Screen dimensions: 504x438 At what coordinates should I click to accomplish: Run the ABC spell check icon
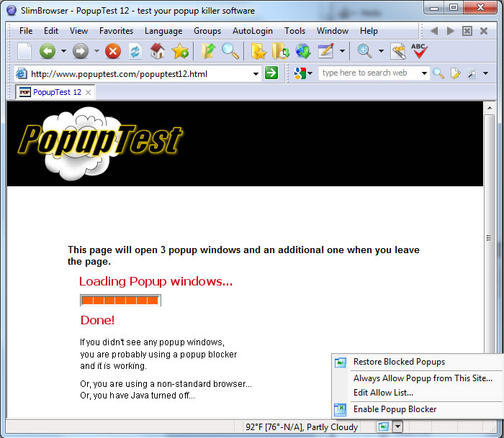pos(419,51)
